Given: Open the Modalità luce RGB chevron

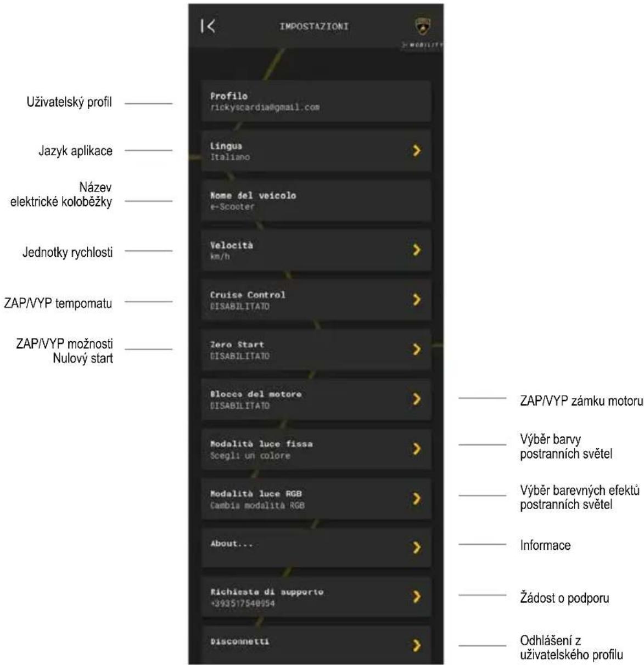Looking at the screenshot, I should (417, 498).
